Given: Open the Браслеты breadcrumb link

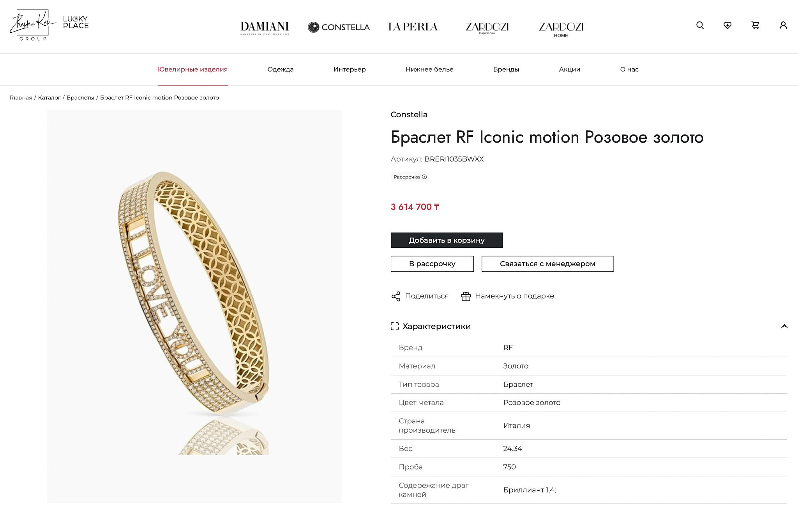Looking at the screenshot, I should (80, 97).
